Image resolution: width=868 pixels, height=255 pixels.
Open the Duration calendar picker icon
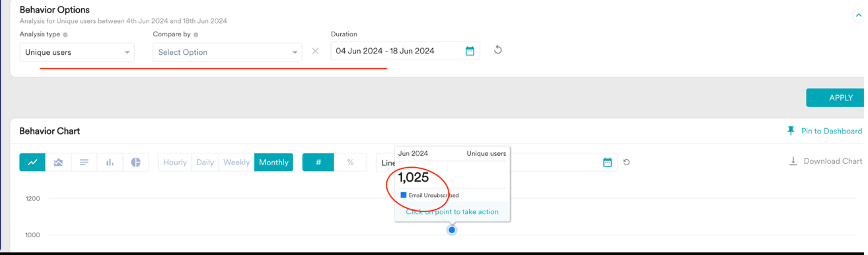tap(470, 51)
